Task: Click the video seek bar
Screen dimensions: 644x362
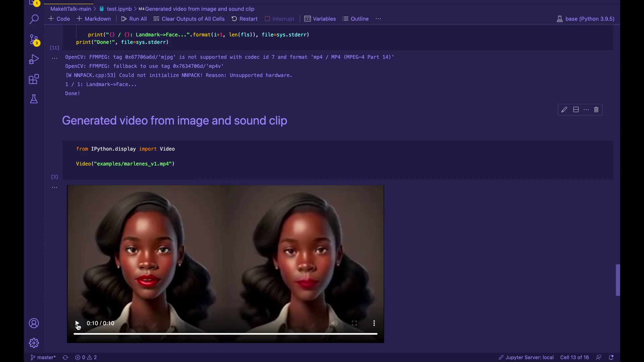Action: (x=225, y=334)
